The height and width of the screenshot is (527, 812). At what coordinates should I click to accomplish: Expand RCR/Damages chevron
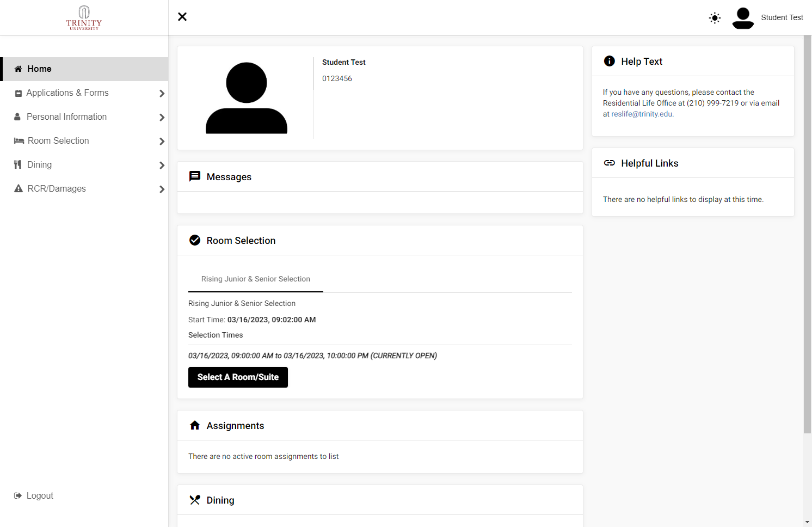point(162,189)
